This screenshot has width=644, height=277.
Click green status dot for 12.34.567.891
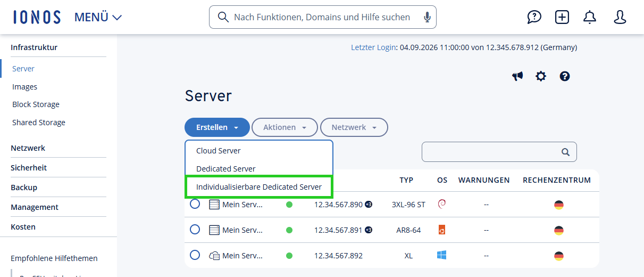click(x=289, y=230)
